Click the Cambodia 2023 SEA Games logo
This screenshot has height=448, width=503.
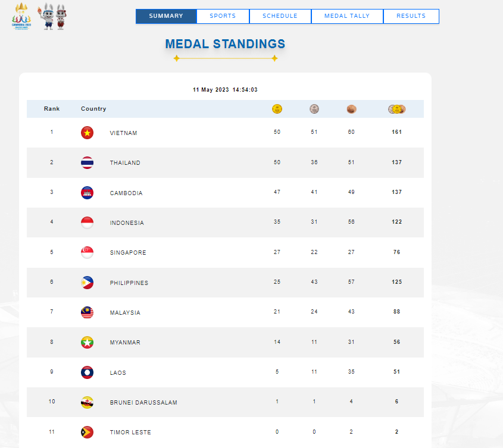point(21,16)
